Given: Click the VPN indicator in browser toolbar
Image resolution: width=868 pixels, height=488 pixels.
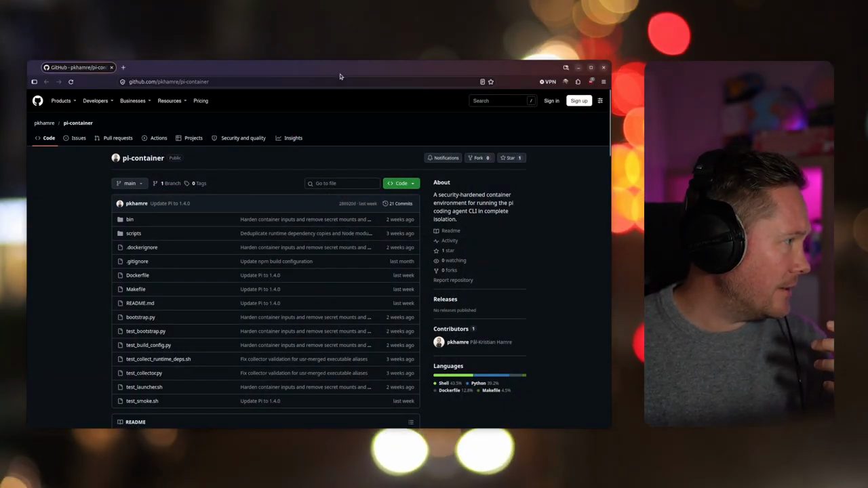Looking at the screenshot, I should coord(548,81).
